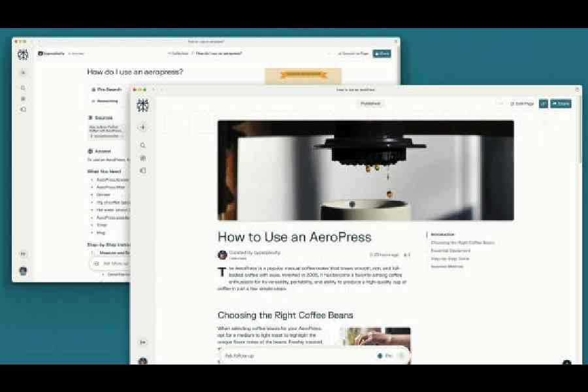Open the profile avatar in the front sidebar
The height and width of the screenshot is (392, 588).
(x=143, y=361)
